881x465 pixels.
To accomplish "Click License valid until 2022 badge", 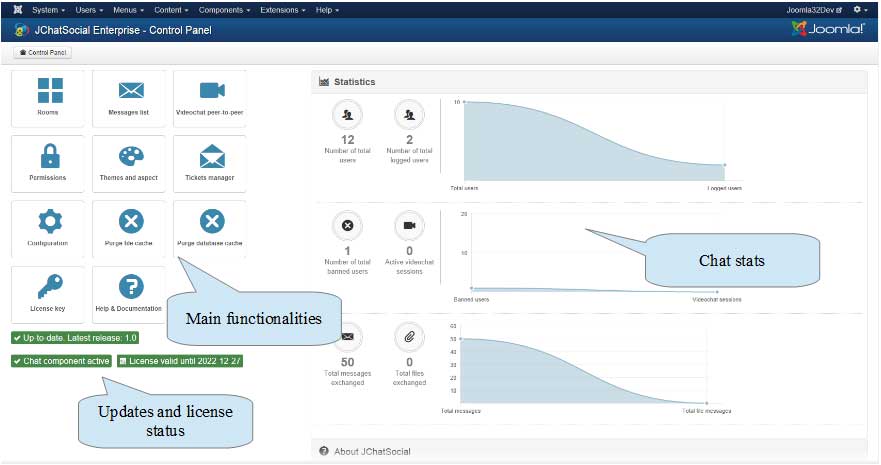I will tap(180, 361).
